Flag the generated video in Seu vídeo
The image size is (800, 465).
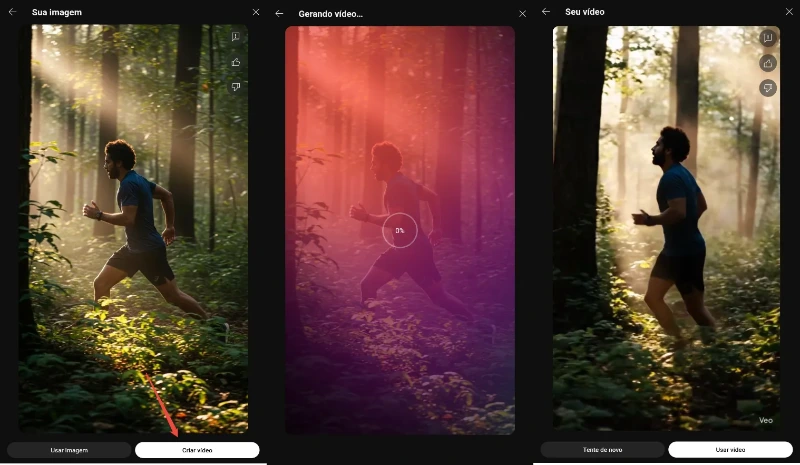point(768,38)
